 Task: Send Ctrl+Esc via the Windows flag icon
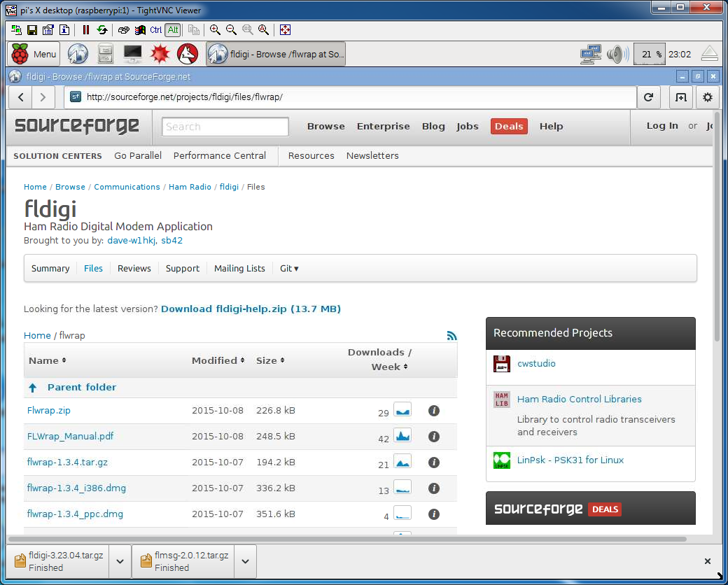tap(140, 30)
